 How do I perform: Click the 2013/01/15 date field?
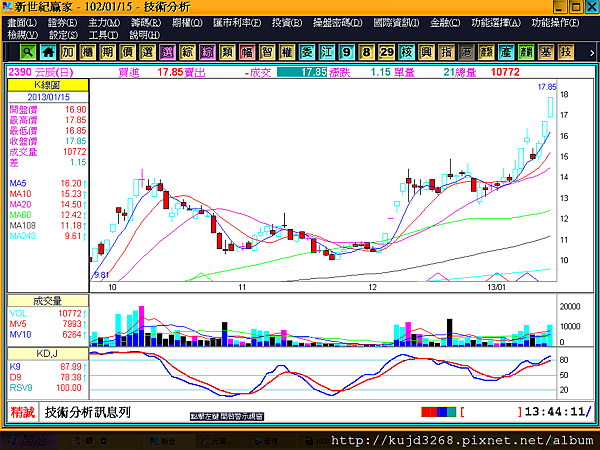point(48,97)
